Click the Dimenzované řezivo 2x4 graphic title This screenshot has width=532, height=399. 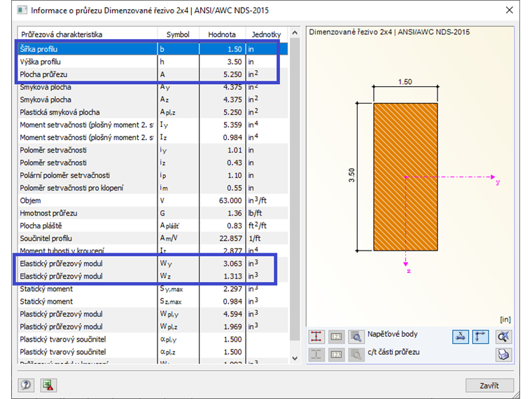[x=389, y=32]
